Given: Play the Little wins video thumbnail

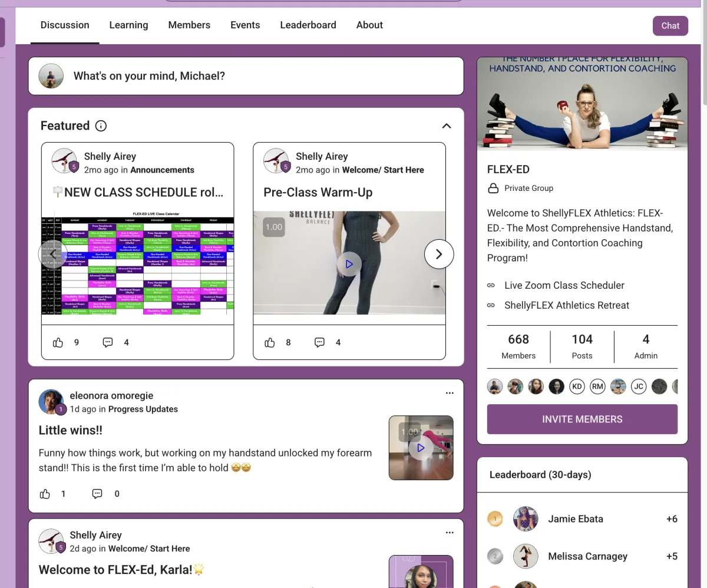Looking at the screenshot, I should tap(421, 448).
